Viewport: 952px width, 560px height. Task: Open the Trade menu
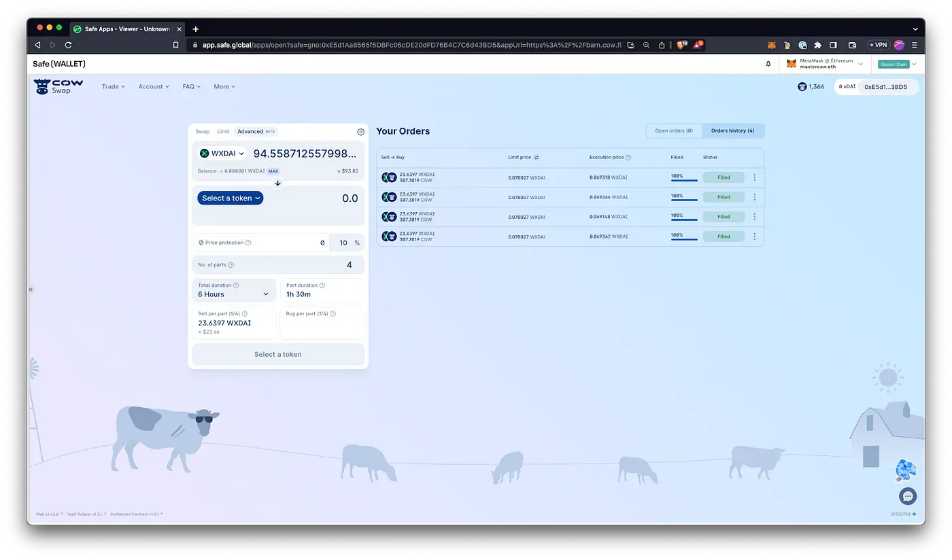(x=114, y=86)
